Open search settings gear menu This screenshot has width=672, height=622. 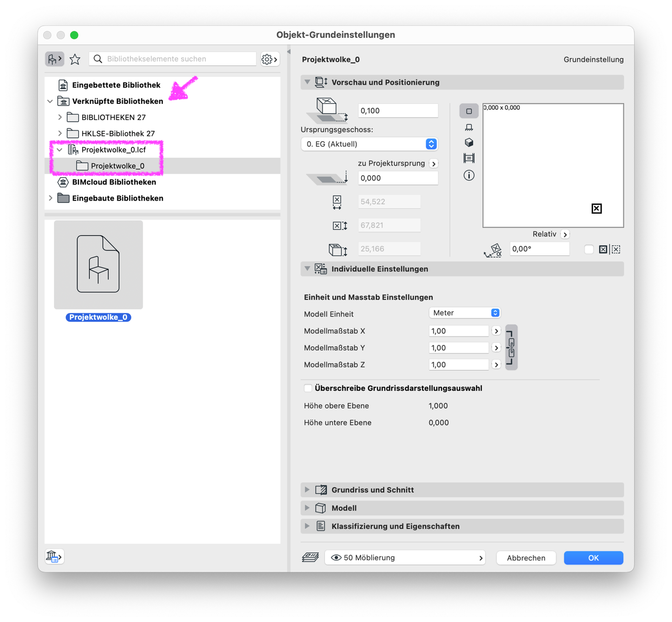[269, 59]
